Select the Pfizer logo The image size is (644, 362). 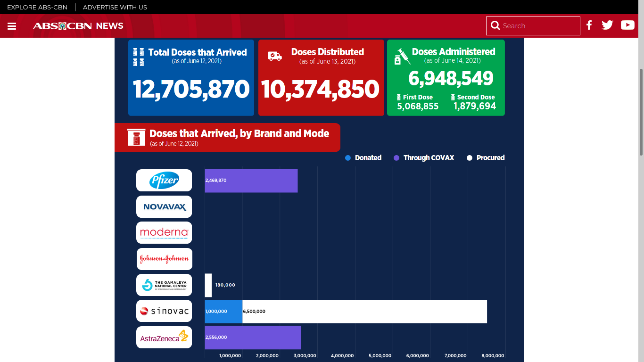[x=164, y=180]
